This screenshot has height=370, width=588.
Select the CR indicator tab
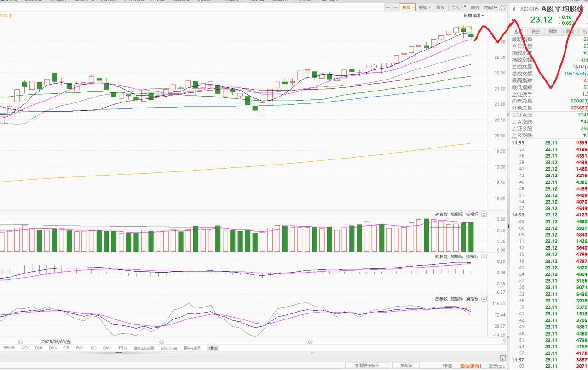pyautogui.click(x=67, y=348)
